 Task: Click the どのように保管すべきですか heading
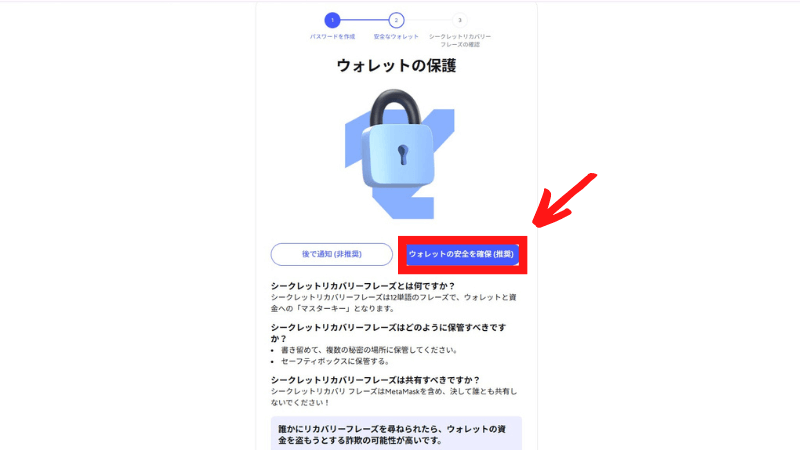(388, 333)
